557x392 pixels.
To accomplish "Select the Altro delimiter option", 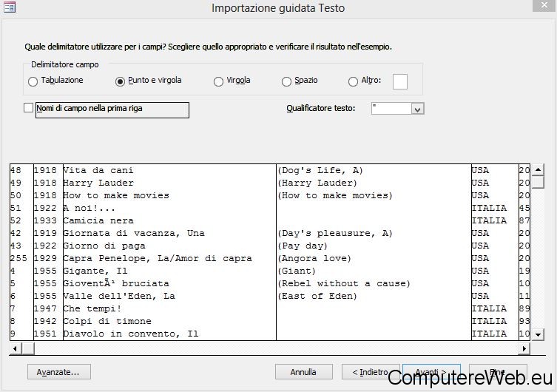I will coord(353,81).
